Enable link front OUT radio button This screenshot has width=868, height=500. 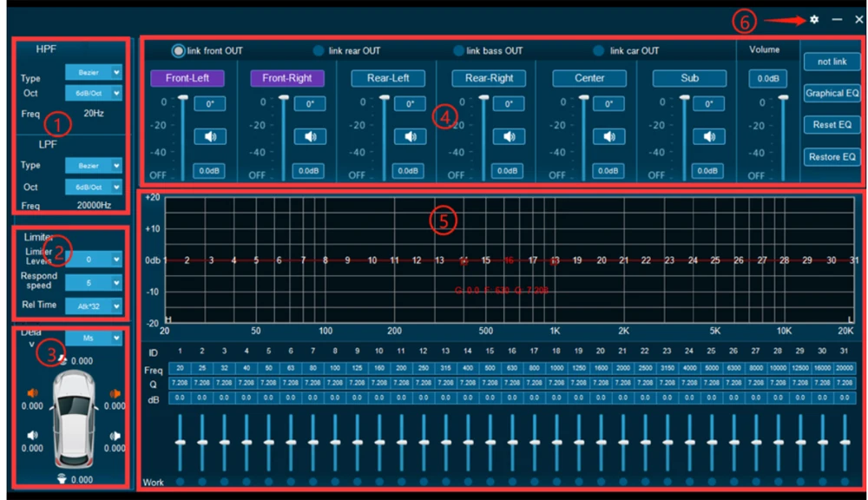[x=178, y=51]
